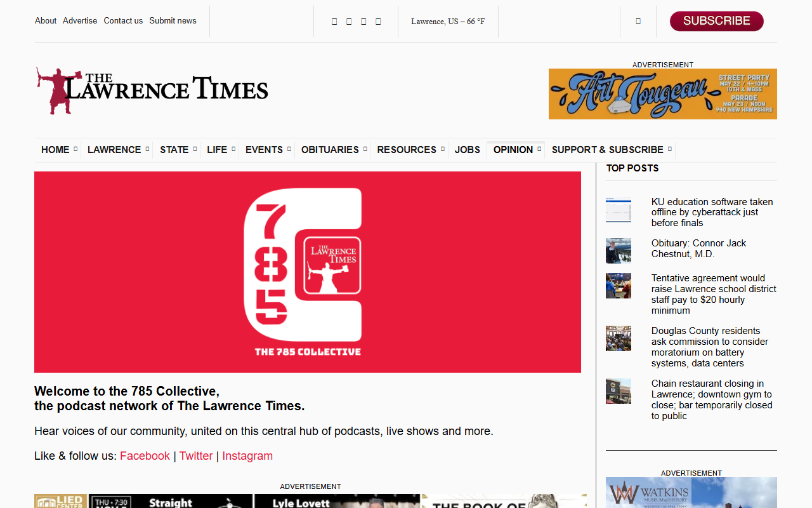Go to Contact us page
This screenshot has width=812, height=508.
point(123,20)
